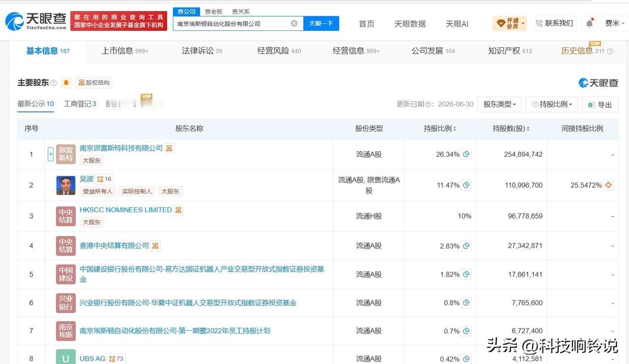Switch to the 上市信息 tab
The width and height of the screenshot is (629, 364).
(125, 51)
